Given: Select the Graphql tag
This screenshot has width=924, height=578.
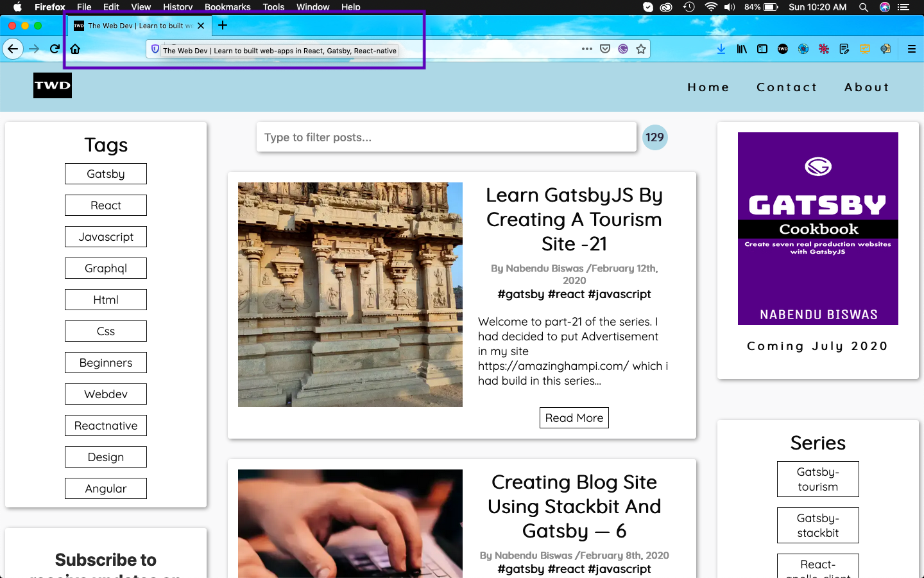Looking at the screenshot, I should 106,268.
